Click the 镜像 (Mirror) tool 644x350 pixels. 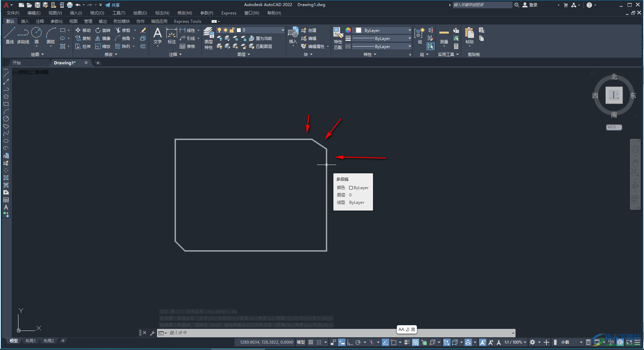pyautogui.click(x=103, y=38)
